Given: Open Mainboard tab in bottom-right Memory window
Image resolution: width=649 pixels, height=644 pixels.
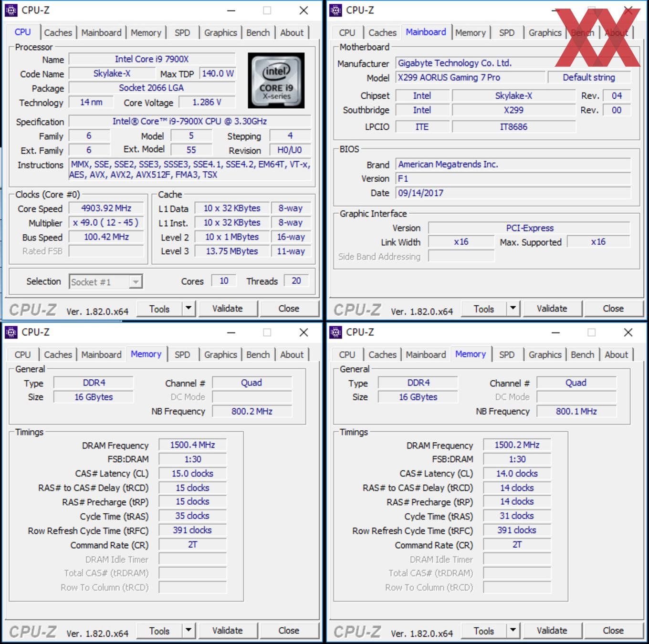Looking at the screenshot, I should click(x=426, y=354).
